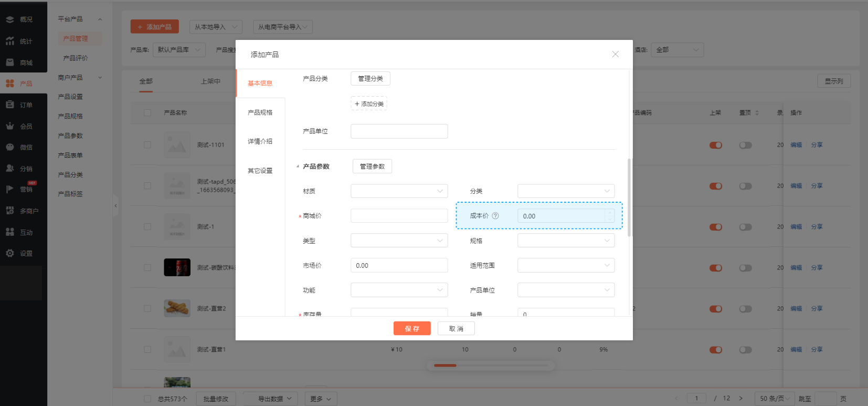Collapse the sidebar with the arrow handle
868x406 pixels.
[115, 205]
